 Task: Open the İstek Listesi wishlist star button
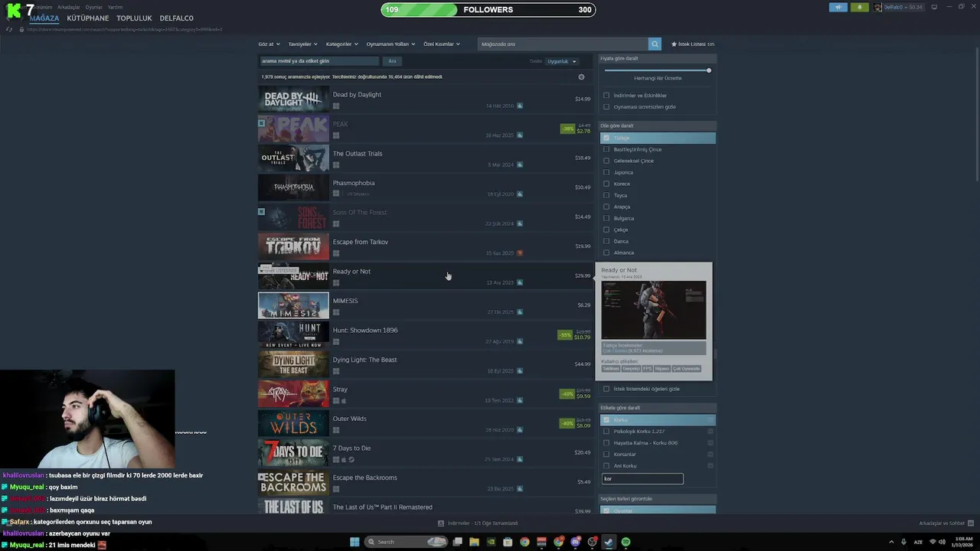693,44
